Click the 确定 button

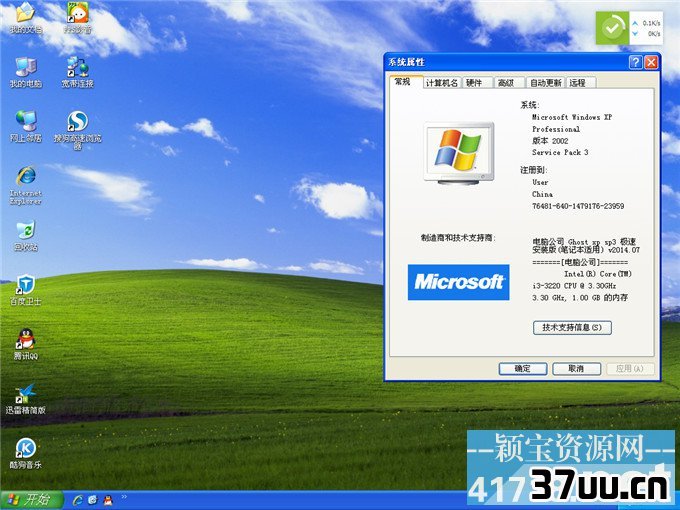pos(523,369)
